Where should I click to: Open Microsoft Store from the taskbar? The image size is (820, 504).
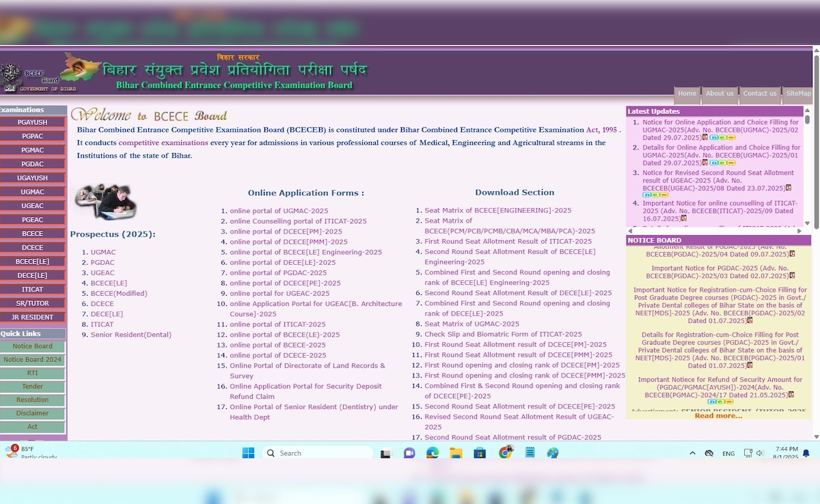[480, 453]
